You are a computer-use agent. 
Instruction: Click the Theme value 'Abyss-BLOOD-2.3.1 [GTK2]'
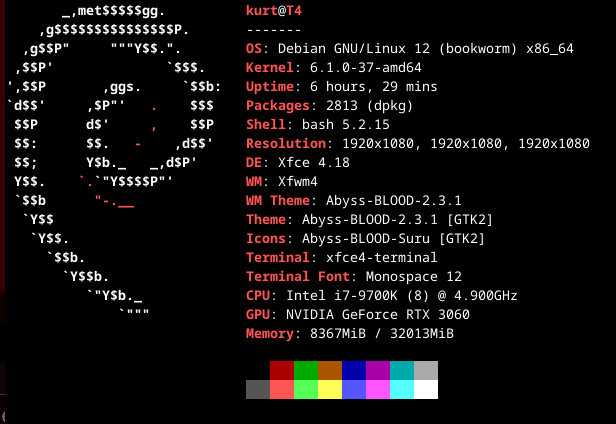coord(397,219)
